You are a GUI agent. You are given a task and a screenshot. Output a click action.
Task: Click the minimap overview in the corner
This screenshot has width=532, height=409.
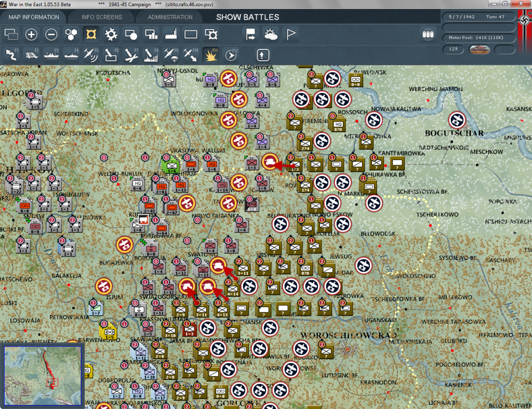[x=43, y=376]
